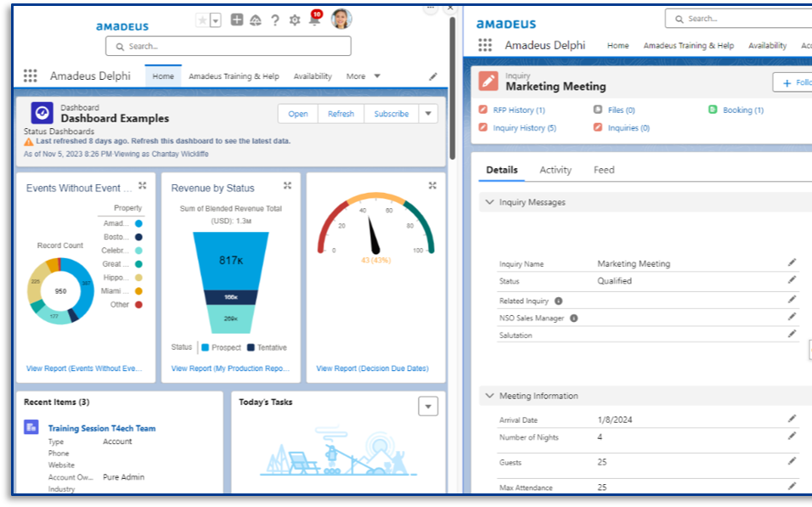View Report Decision Due Dates
Screen dimensions: 812x507
372,369
